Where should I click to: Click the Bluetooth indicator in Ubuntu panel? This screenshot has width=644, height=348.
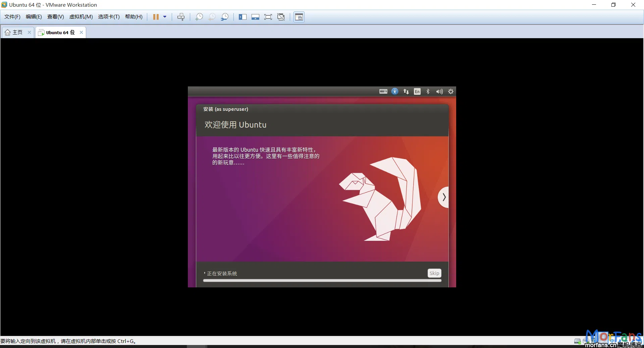coord(428,91)
